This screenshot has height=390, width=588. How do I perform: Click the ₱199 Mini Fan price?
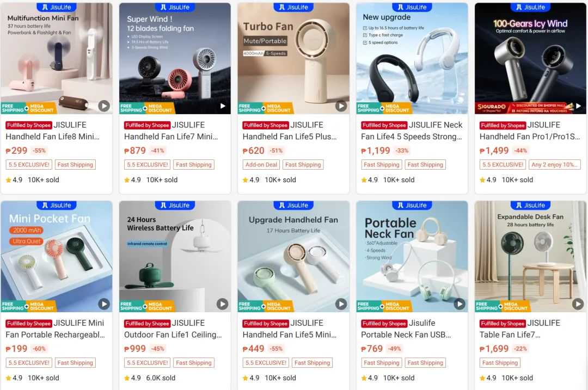pyautogui.click(x=16, y=349)
